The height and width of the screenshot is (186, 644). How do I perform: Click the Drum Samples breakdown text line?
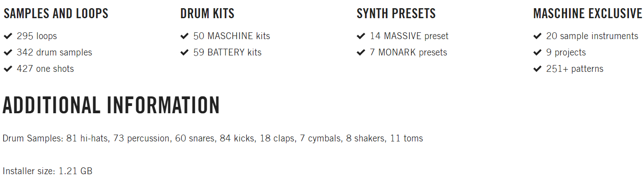point(213,138)
